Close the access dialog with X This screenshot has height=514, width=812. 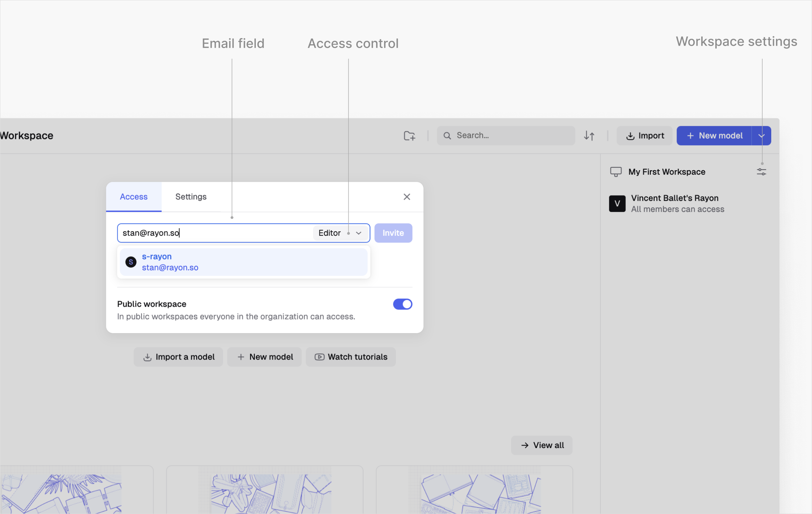tap(406, 197)
